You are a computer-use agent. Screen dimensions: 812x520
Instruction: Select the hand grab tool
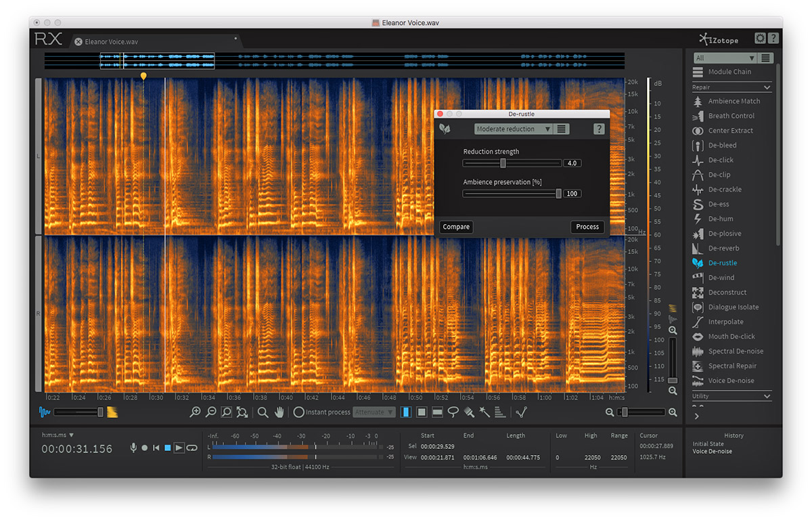[278, 412]
